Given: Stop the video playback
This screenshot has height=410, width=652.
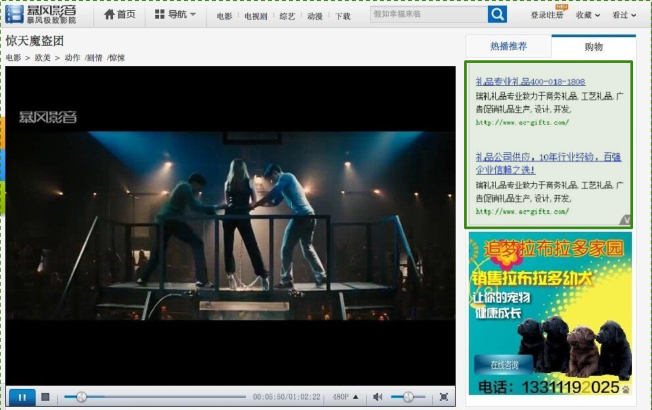Looking at the screenshot, I should pyautogui.click(x=45, y=397).
